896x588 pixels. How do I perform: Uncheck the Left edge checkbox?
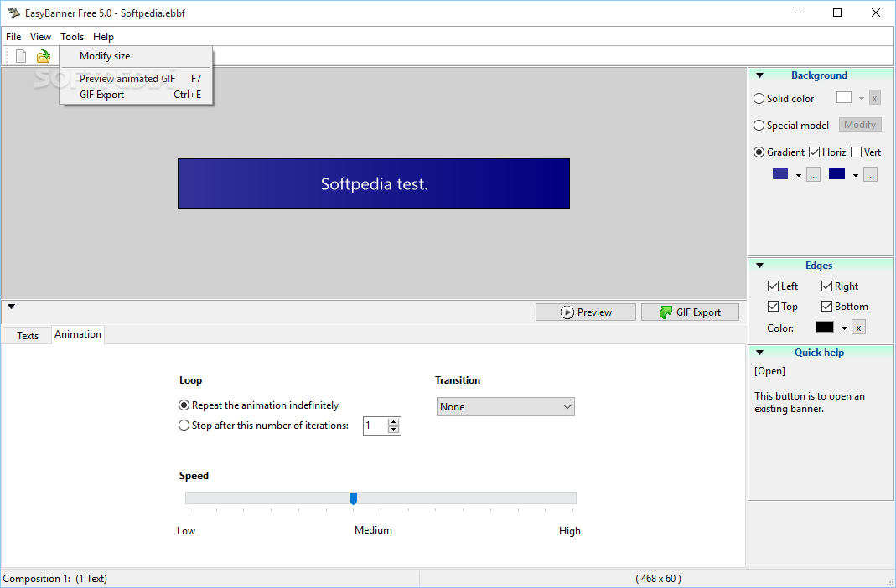click(x=773, y=286)
